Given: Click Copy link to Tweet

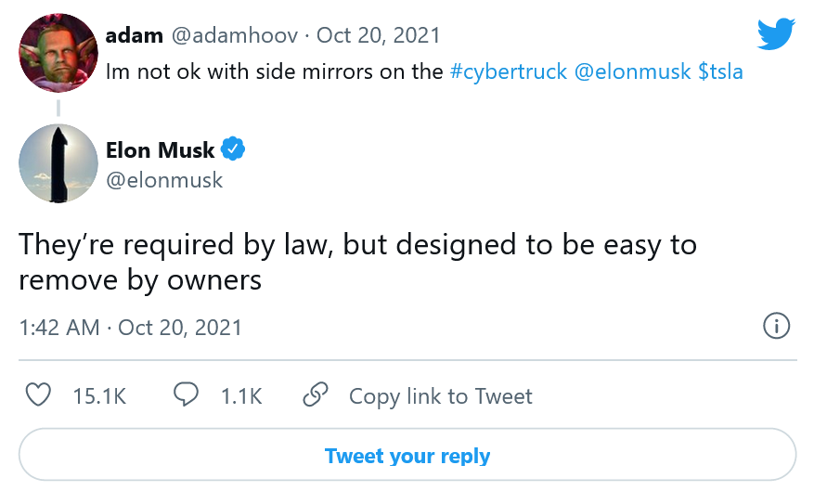Looking at the screenshot, I should pyautogui.click(x=440, y=396).
